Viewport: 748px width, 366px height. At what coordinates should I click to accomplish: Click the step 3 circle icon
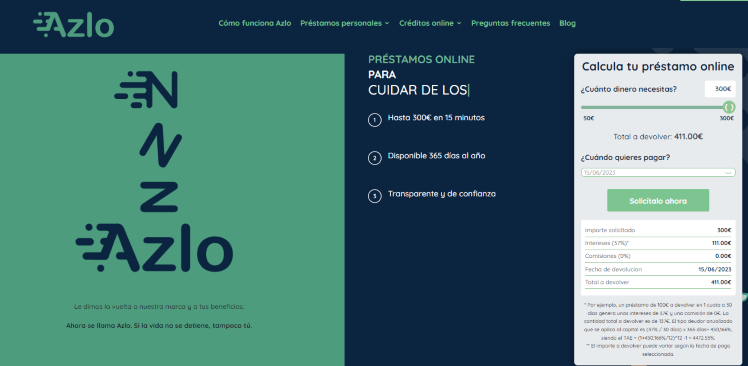[374, 196]
